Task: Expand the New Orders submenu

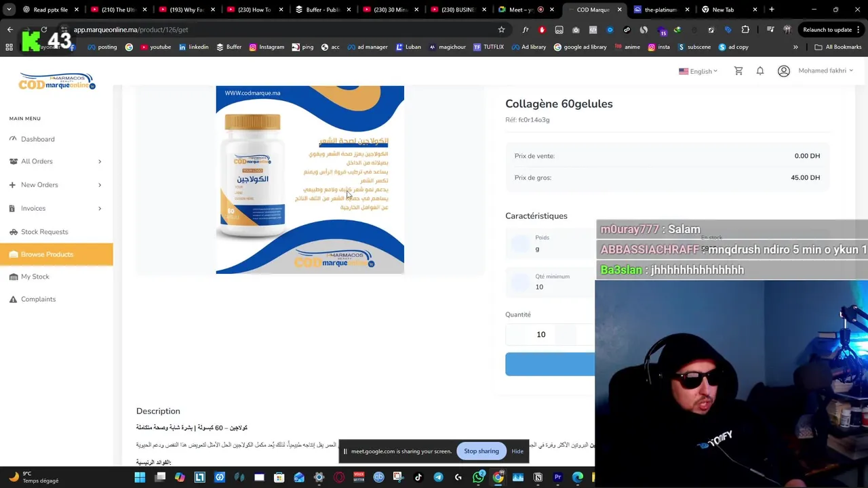Action: (56, 185)
